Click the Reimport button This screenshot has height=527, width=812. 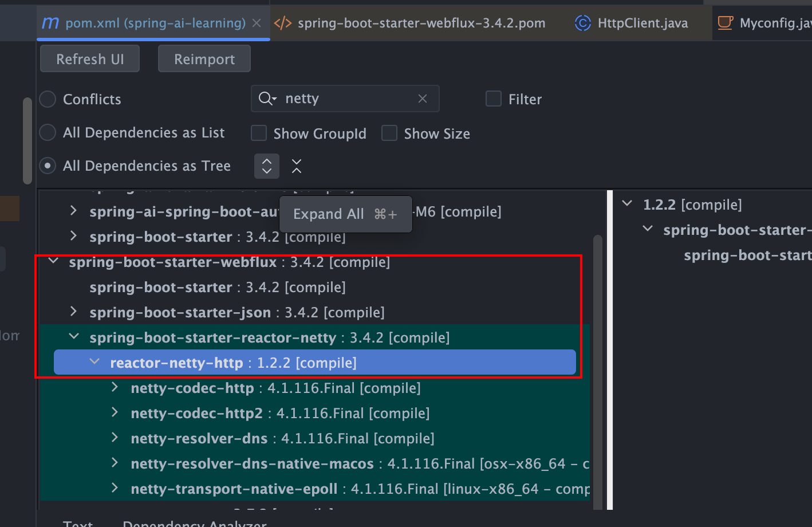204,59
